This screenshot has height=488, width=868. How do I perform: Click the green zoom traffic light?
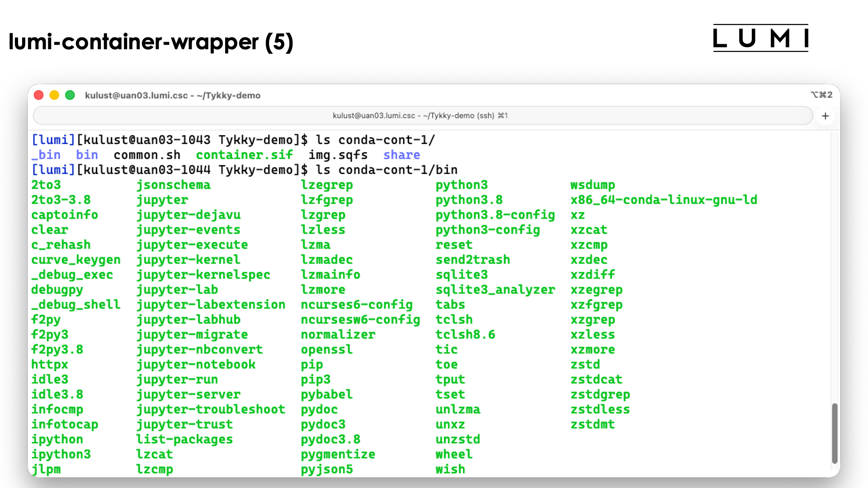coord(70,95)
